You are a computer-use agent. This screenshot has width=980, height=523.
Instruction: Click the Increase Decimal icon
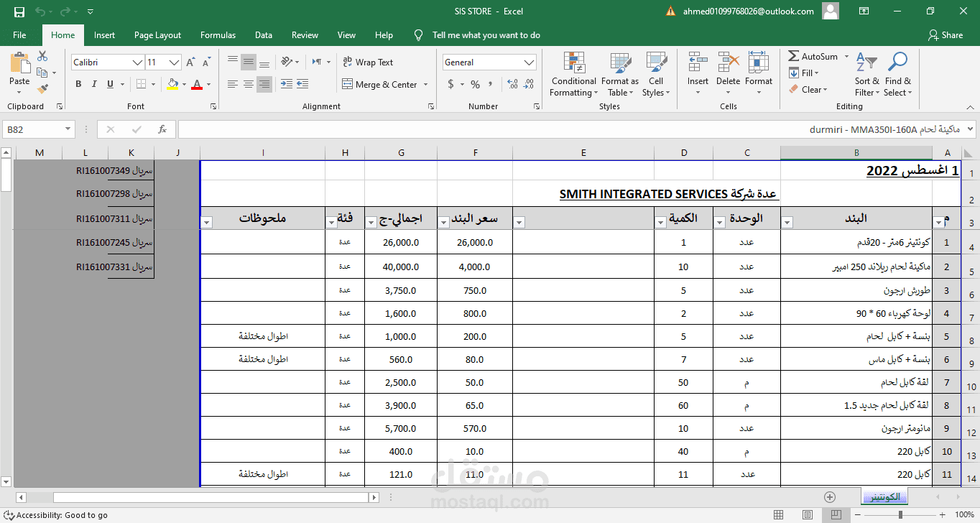point(512,85)
